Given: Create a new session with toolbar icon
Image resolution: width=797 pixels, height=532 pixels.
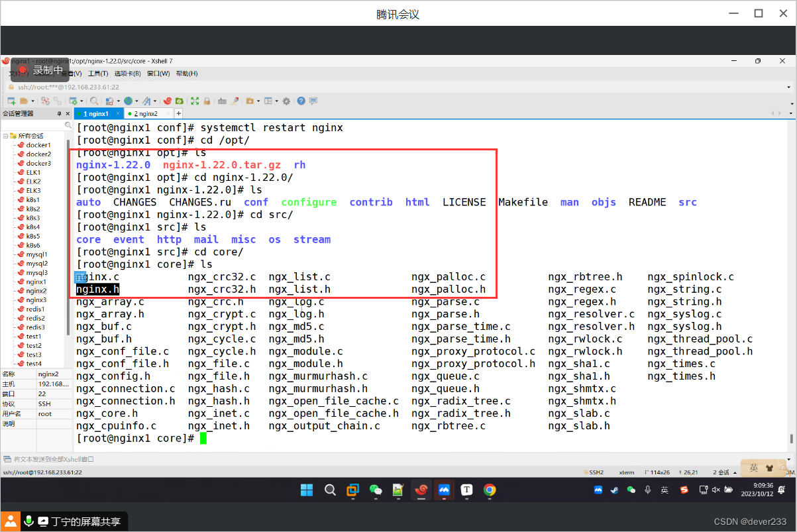Looking at the screenshot, I should click(11, 101).
